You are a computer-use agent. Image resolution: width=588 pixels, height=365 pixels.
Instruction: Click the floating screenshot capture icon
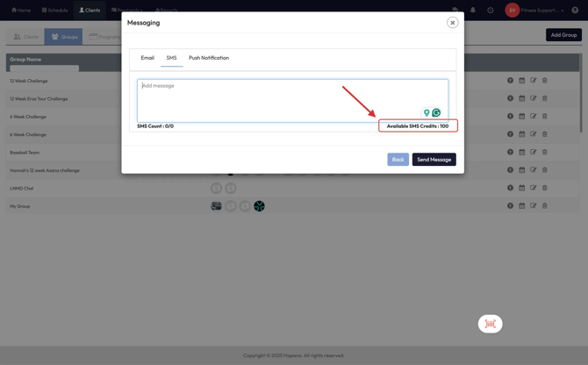[x=490, y=324]
